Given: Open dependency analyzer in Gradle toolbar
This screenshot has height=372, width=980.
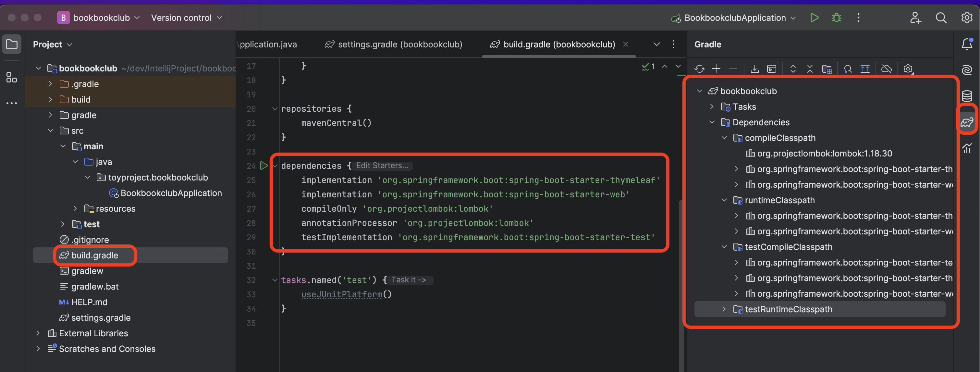Looking at the screenshot, I should [848, 69].
